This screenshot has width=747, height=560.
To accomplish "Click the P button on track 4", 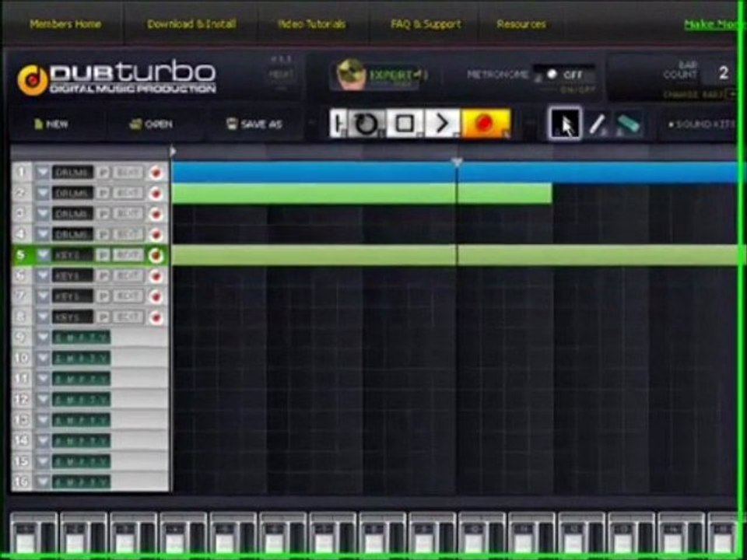I will 103,234.
